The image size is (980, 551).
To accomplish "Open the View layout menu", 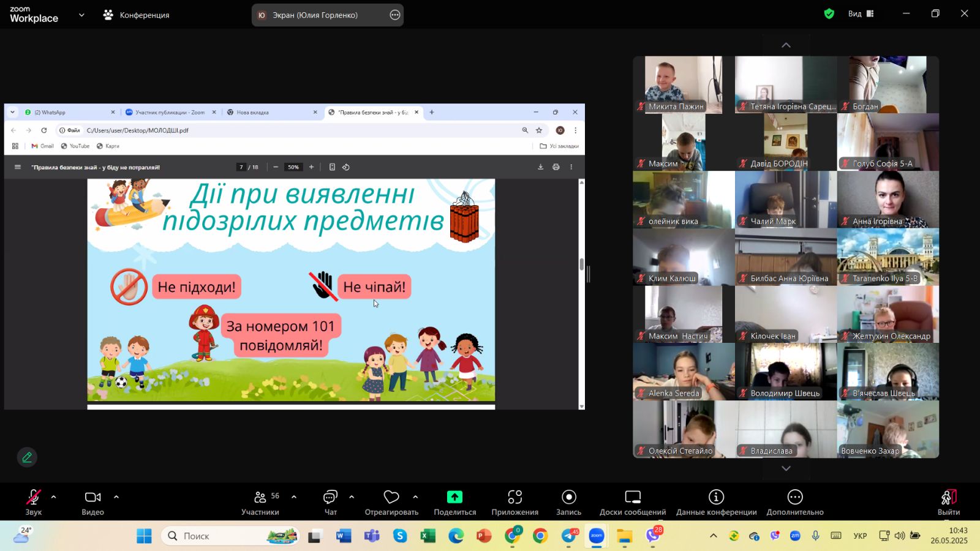I will tap(861, 14).
